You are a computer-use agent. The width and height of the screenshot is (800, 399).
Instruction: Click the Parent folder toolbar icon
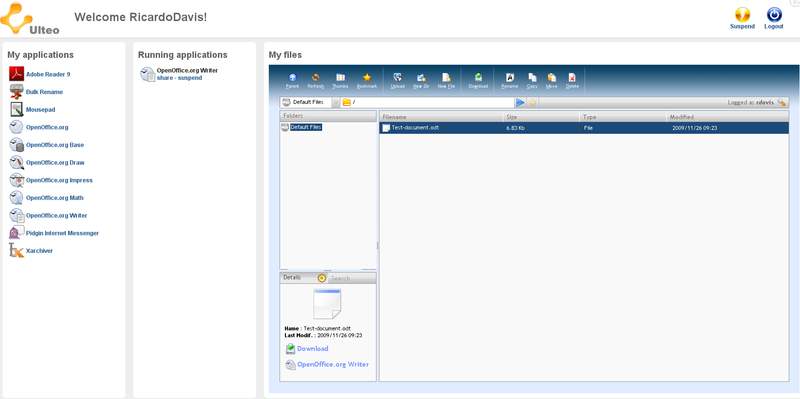[x=292, y=80]
